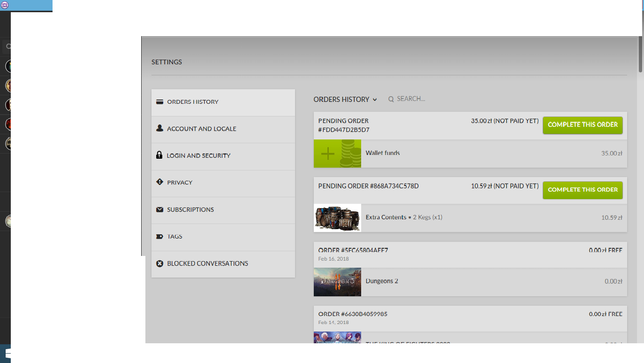Select the text "PENDING ORDER #868A734C578D"
Image resolution: width=644 pixels, height=363 pixels.
(x=368, y=186)
